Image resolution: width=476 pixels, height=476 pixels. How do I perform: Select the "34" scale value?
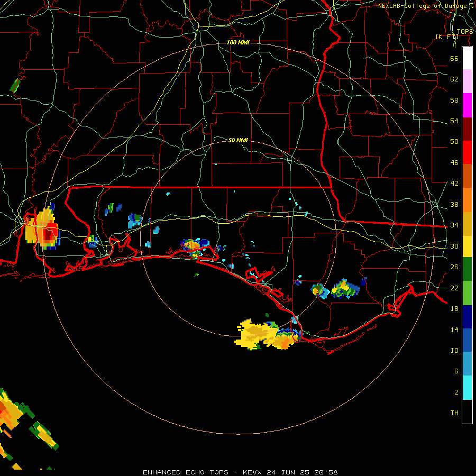tap(454, 225)
